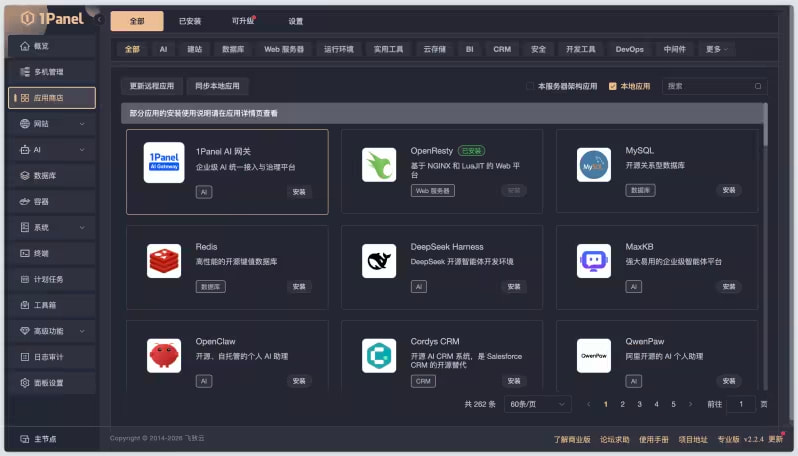Filter by CRM category tab
The image size is (798, 456).
[x=502, y=49]
